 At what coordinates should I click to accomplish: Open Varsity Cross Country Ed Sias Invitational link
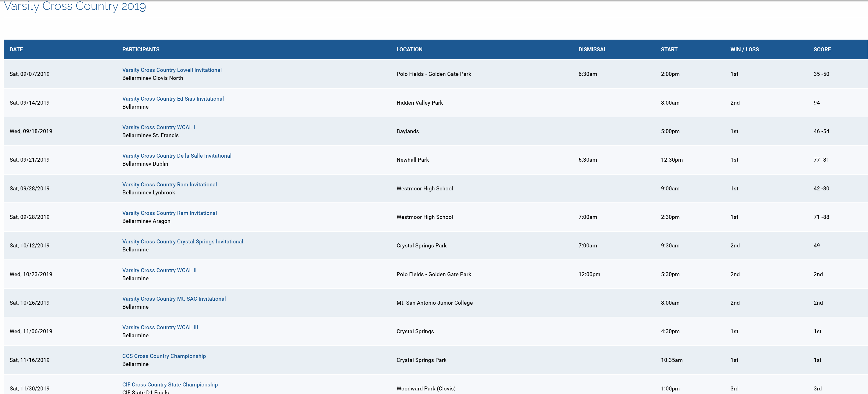point(173,99)
